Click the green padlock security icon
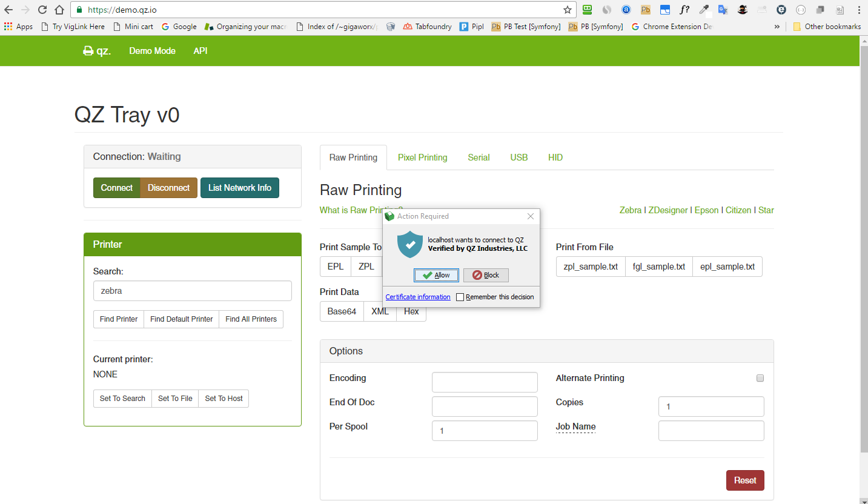The height and width of the screenshot is (504, 868). tap(79, 10)
